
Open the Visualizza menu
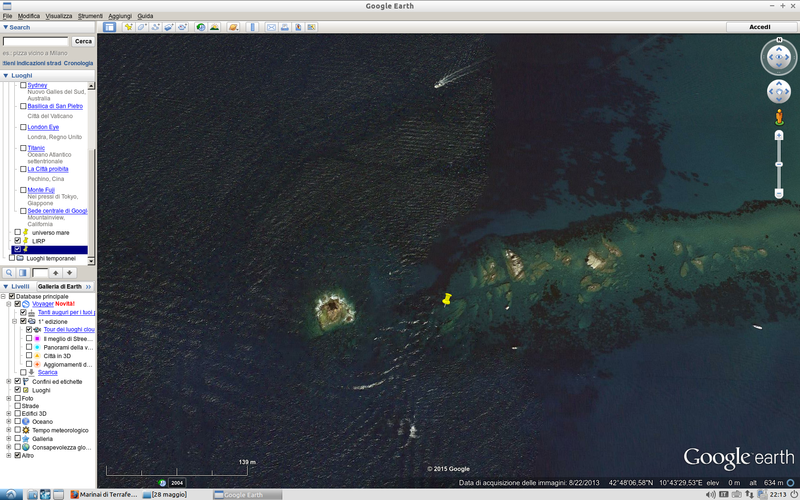(x=59, y=16)
